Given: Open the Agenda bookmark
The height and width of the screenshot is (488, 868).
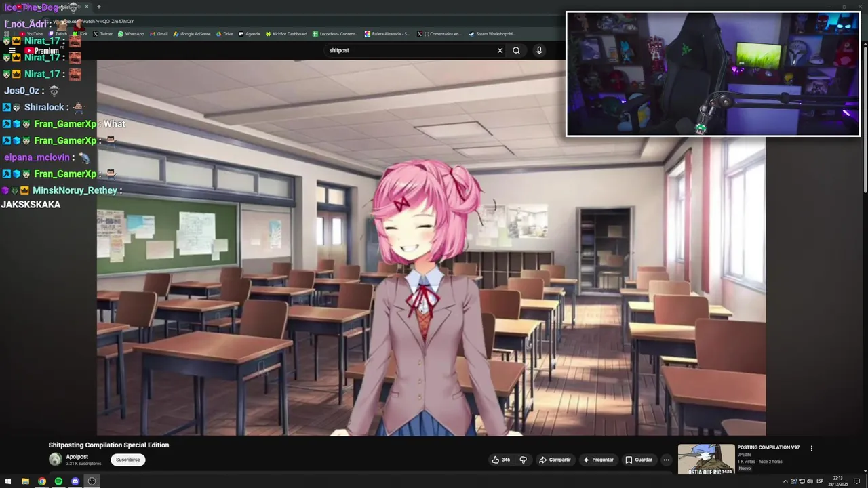Looking at the screenshot, I should 249,33.
